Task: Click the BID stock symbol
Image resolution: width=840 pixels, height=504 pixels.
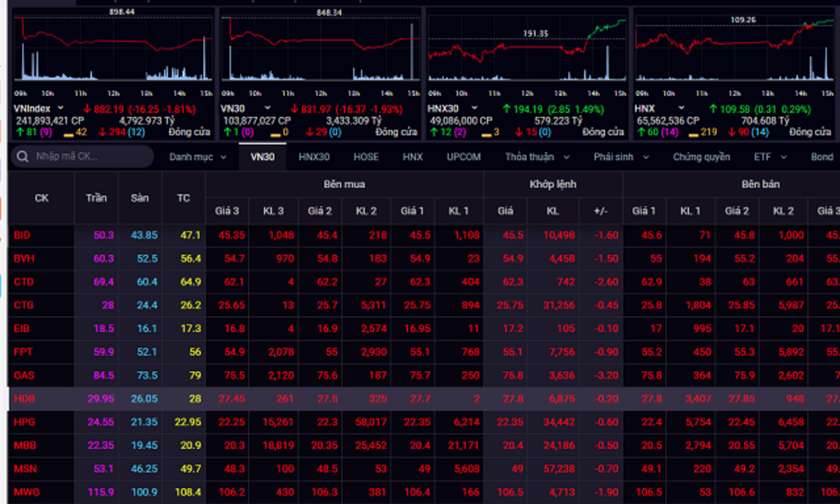Action: [22, 235]
